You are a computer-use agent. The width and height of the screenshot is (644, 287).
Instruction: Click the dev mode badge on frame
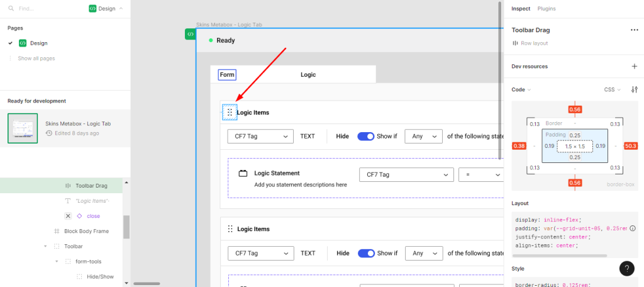[x=190, y=34]
